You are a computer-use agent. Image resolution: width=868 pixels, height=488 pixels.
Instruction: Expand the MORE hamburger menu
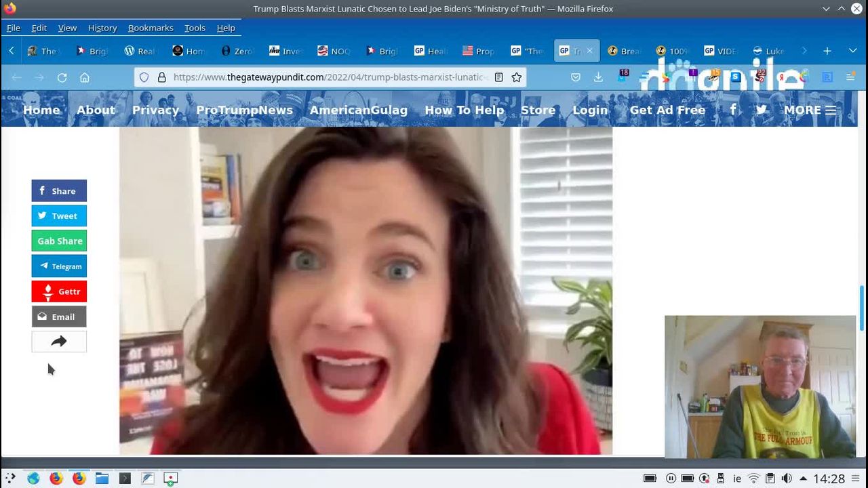tap(810, 110)
